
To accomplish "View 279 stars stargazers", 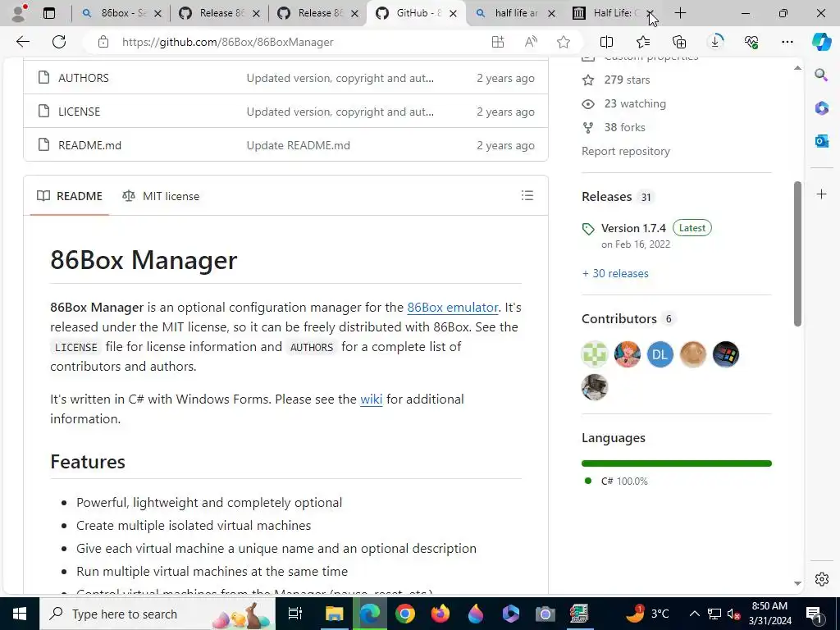I will tap(627, 80).
